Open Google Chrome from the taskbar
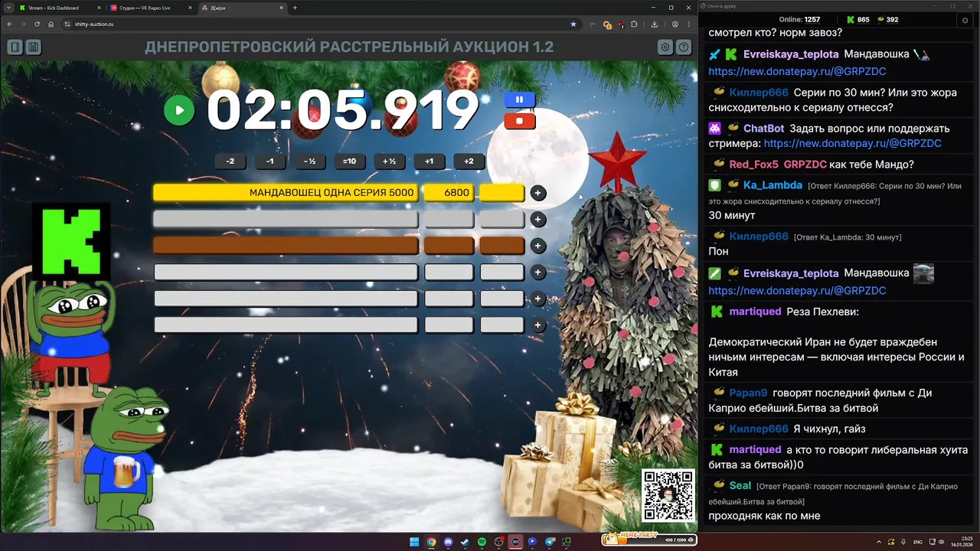Image resolution: width=980 pixels, height=551 pixels. click(x=431, y=542)
